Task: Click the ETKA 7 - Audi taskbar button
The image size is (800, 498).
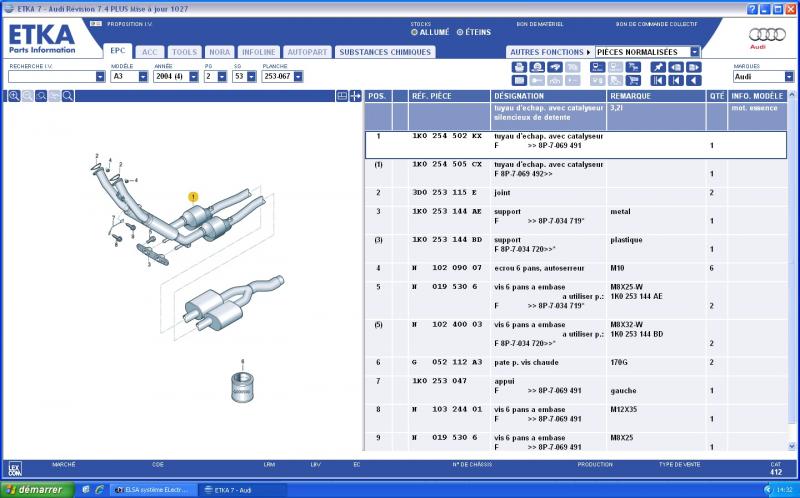Action: click(x=242, y=490)
